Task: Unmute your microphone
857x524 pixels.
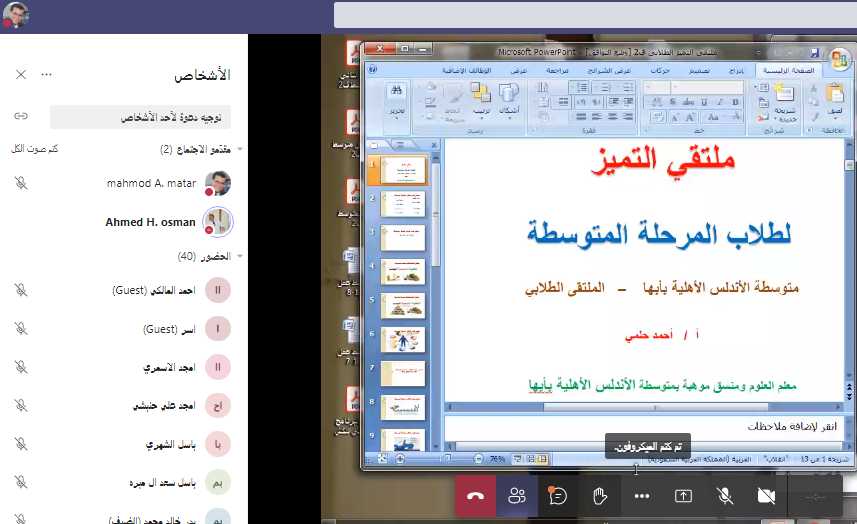Action: [725, 496]
